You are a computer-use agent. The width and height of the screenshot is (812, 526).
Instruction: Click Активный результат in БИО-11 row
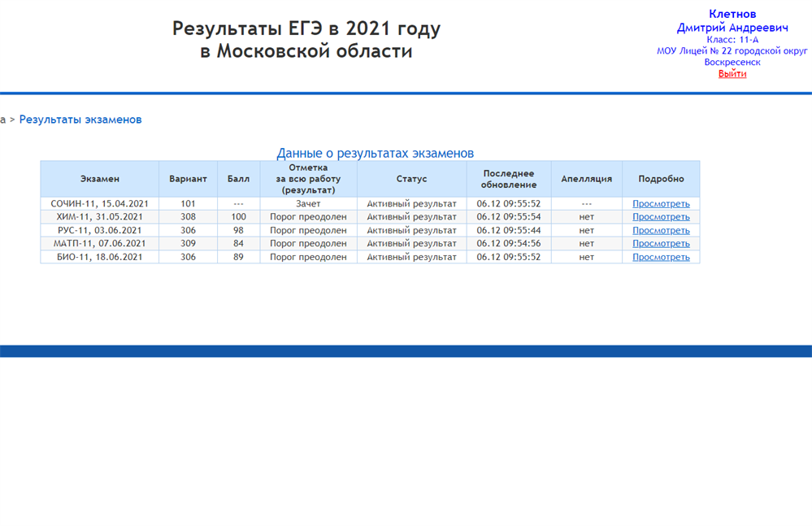coord(412,257)
